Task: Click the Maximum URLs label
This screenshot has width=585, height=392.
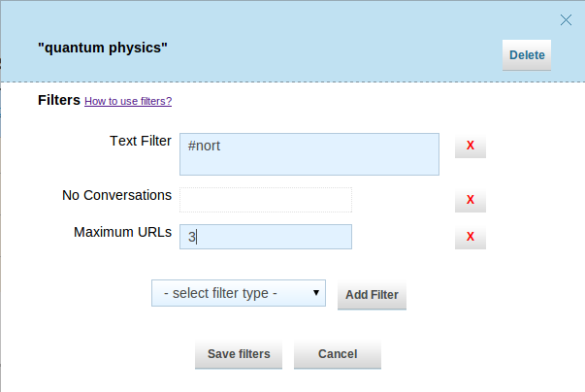Action: click(122, 232)
